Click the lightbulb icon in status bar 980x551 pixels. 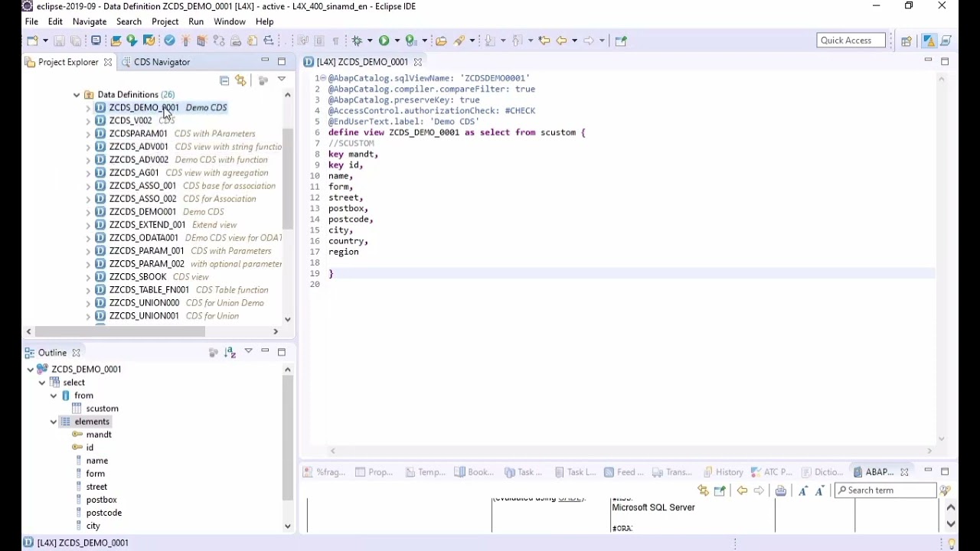952,543
